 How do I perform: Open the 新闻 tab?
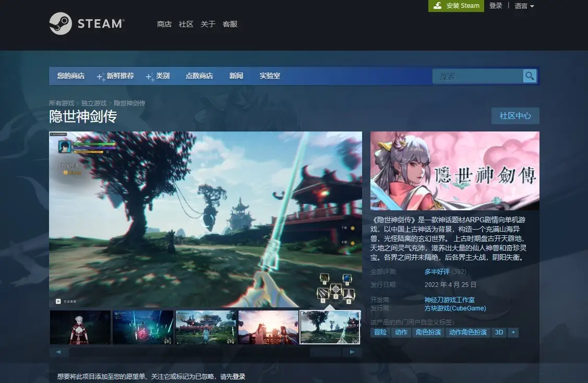pos(236,76)
